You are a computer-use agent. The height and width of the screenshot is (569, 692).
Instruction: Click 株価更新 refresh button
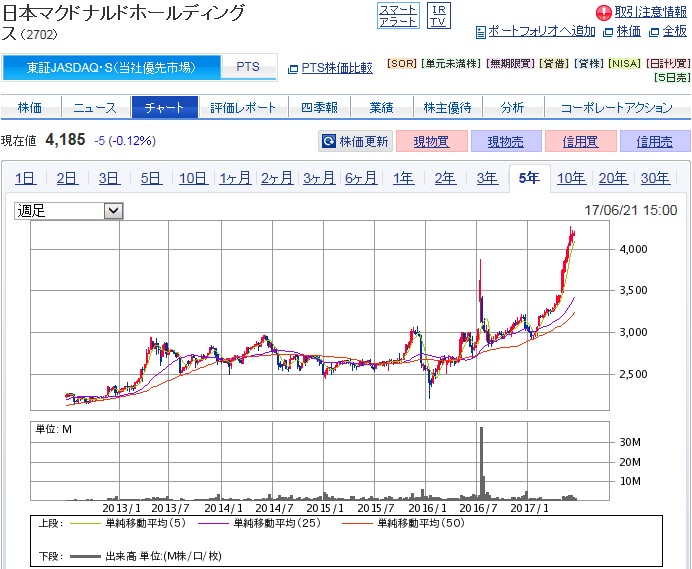point(355,141)
